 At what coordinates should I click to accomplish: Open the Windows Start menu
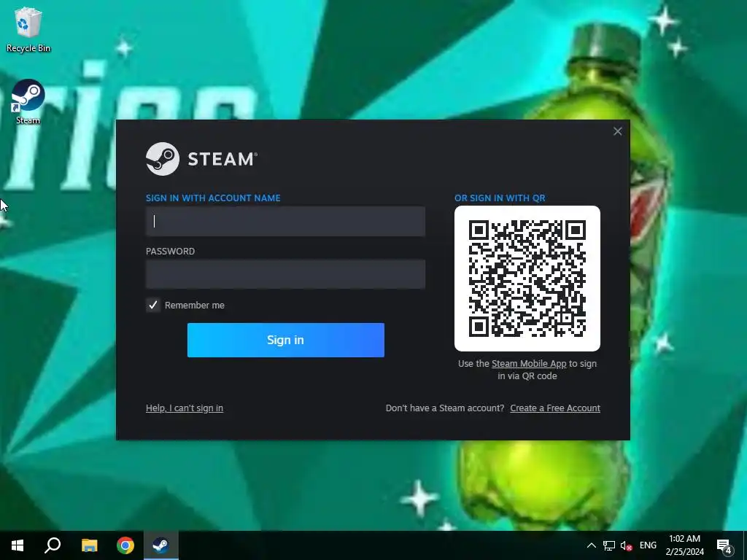point(18,545)
